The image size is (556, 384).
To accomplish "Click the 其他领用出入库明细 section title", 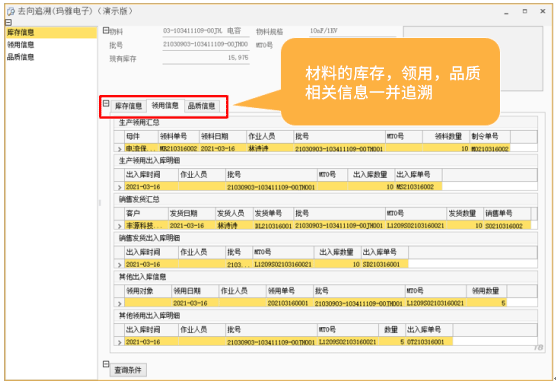I will (x=149, y=316).
